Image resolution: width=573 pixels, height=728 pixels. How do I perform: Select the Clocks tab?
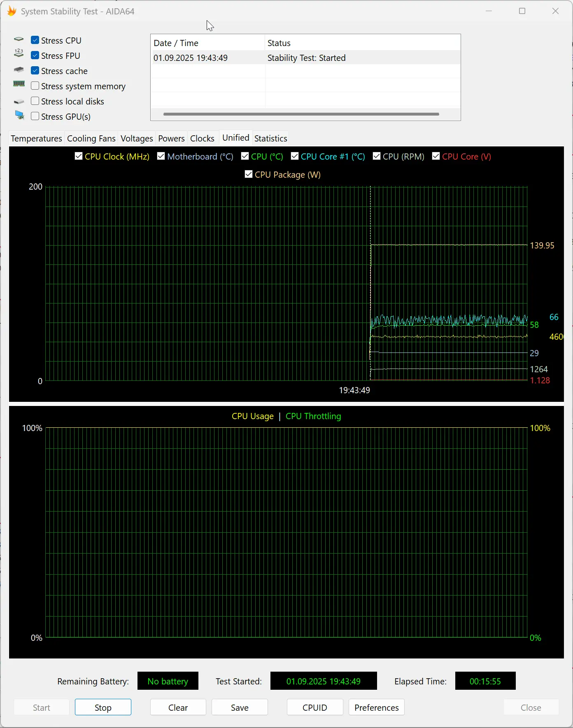click(202, 138)
